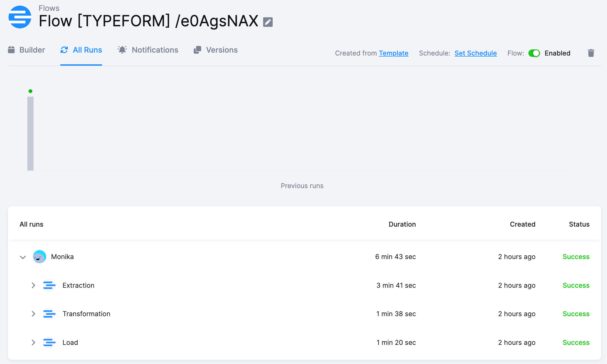Click the Keboola flow logo icon
The height and width of the screenshot is (364, 607).
pos(20,17)
